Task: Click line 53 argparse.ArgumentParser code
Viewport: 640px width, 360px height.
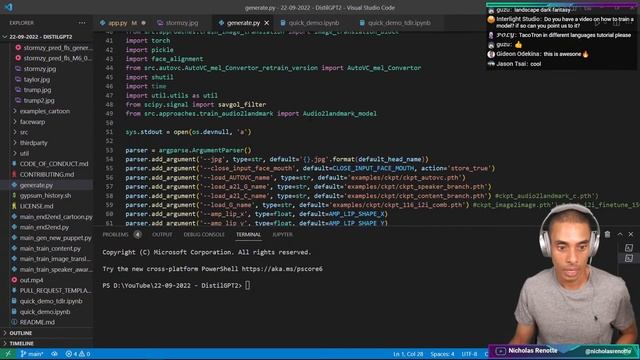Action: tap(205, 150)
